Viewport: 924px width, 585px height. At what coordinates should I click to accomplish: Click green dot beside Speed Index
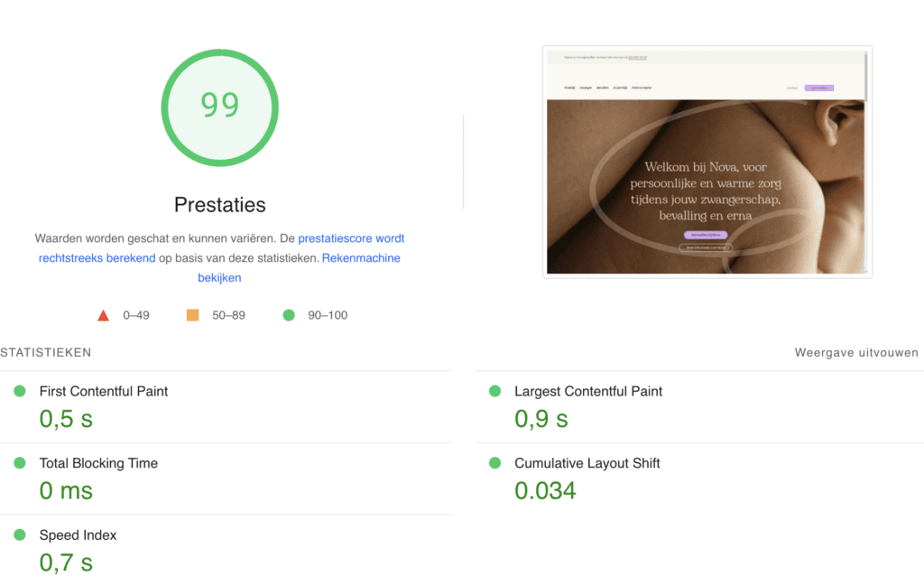click(x=20, y=535)
